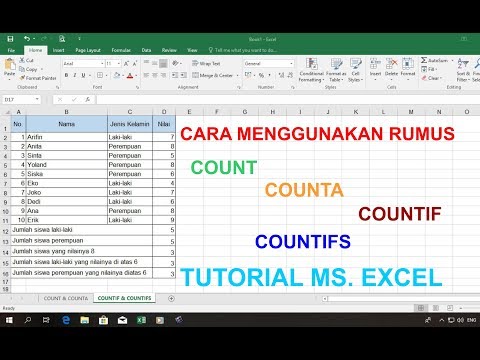Screen dimensions: 480x360
Task: Switch to the Formulas tab
Action: (x=121, y=50)
